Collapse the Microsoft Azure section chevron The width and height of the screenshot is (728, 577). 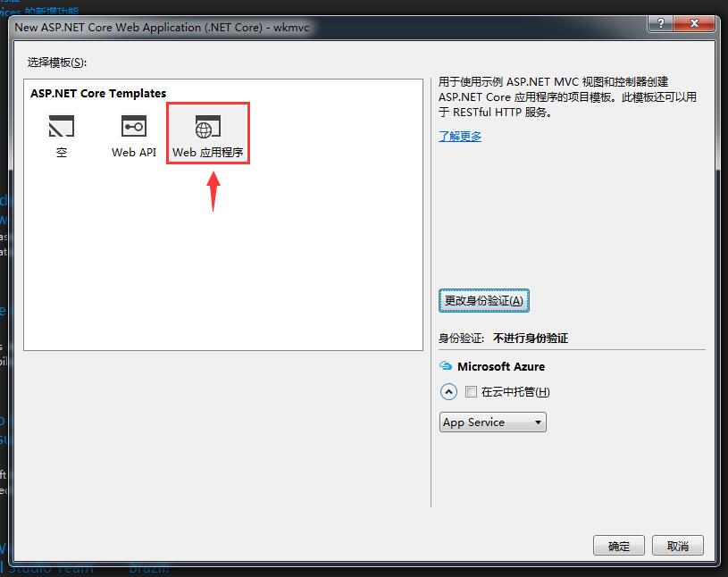[448, 391]
